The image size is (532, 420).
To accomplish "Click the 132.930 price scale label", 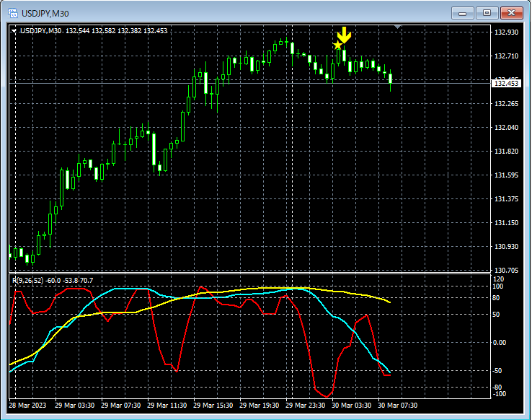I will 506,32.
